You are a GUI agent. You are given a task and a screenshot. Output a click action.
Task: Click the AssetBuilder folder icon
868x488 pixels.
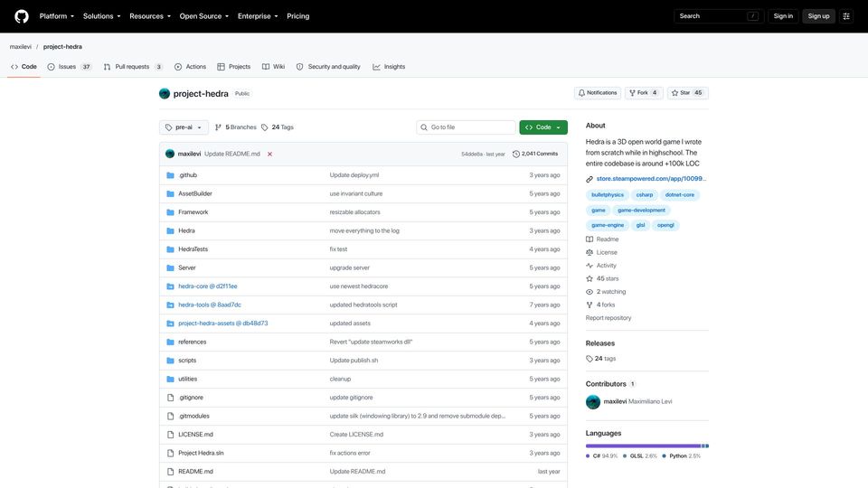click(171, 193)
